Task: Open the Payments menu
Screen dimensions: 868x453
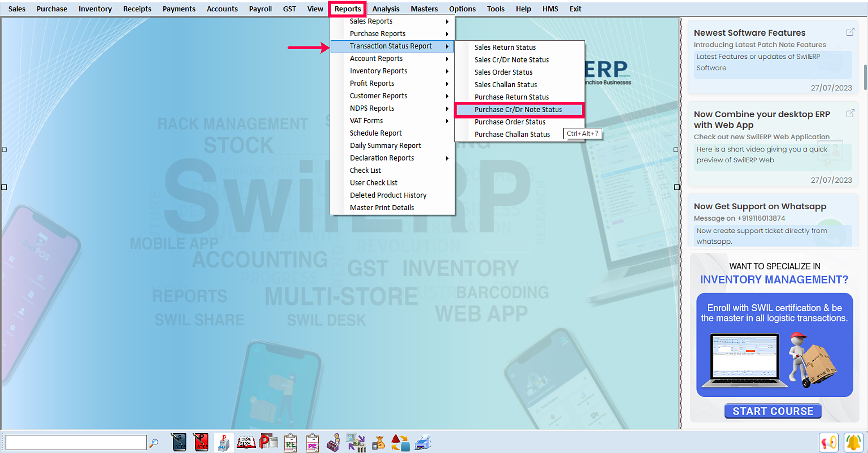Action: 179,9
